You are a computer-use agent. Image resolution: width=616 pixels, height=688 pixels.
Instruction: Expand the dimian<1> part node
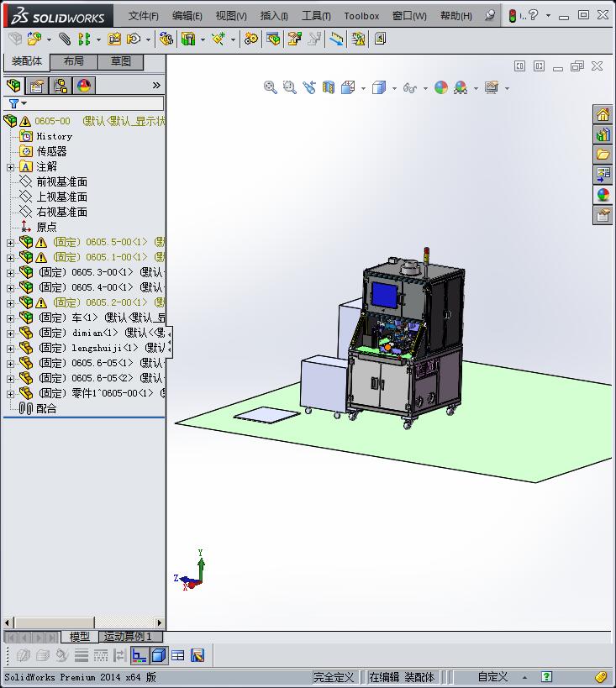11,333
